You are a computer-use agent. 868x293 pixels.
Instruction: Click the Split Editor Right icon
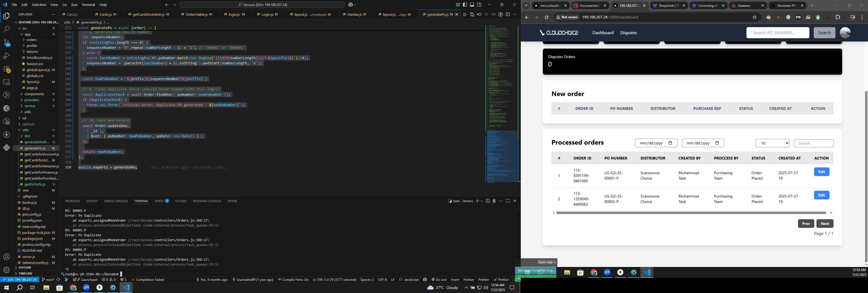[508, 14]
